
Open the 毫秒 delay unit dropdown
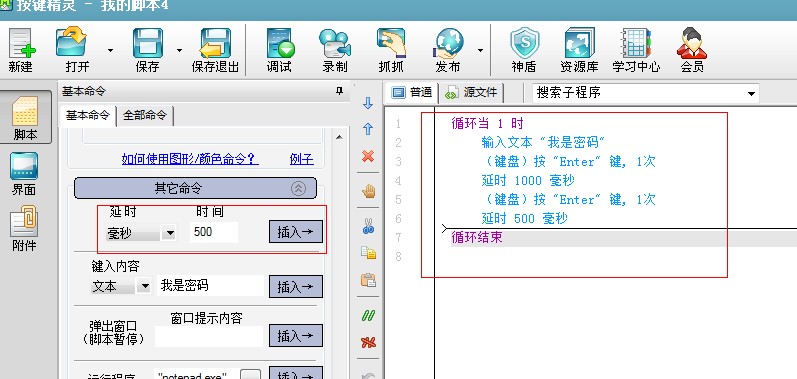[169, 233]
